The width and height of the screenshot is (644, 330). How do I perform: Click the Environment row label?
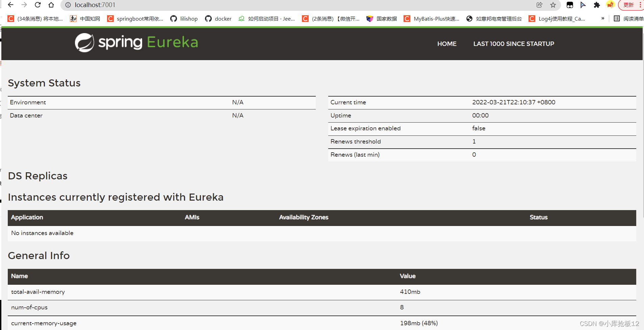point(28,102)
